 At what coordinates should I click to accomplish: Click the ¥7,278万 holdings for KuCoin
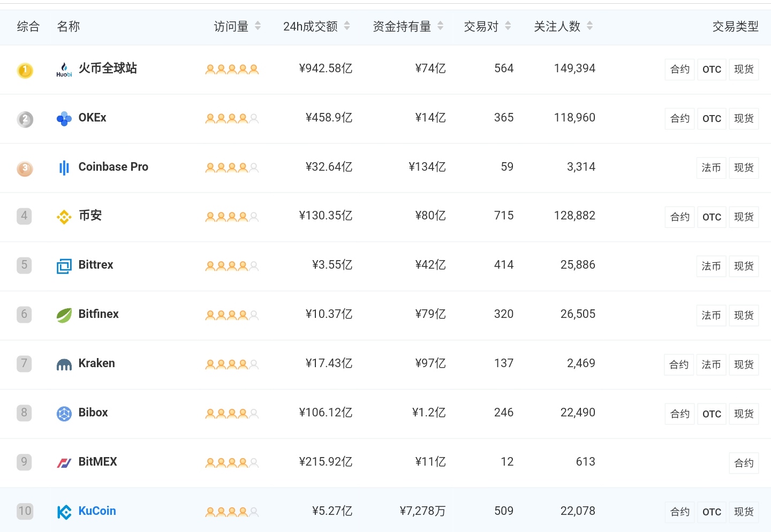pos(422,511)
